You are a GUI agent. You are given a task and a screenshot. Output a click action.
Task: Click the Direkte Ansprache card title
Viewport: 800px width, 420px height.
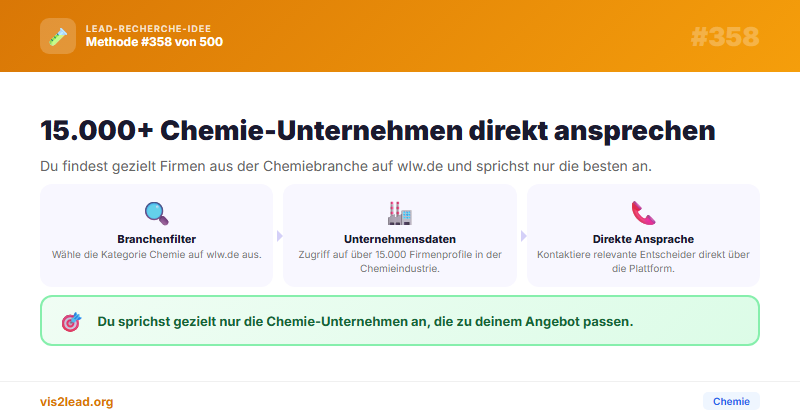point(643,239)
